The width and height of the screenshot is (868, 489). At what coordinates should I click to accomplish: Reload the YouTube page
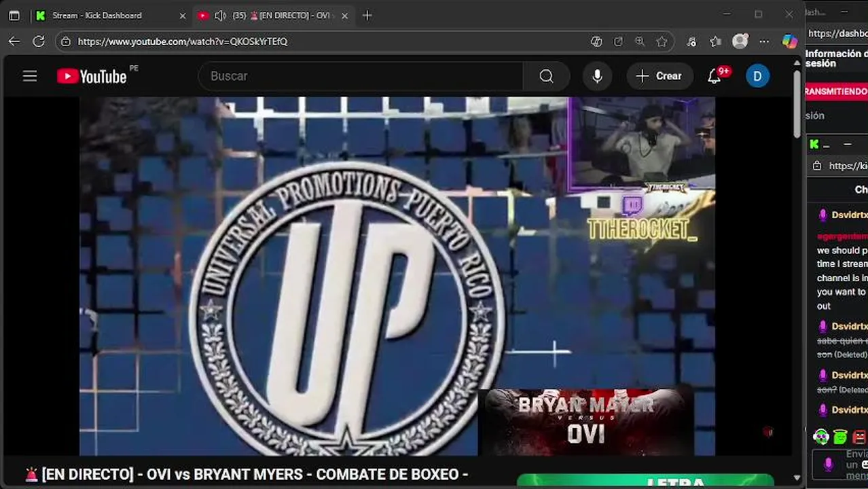39,41
